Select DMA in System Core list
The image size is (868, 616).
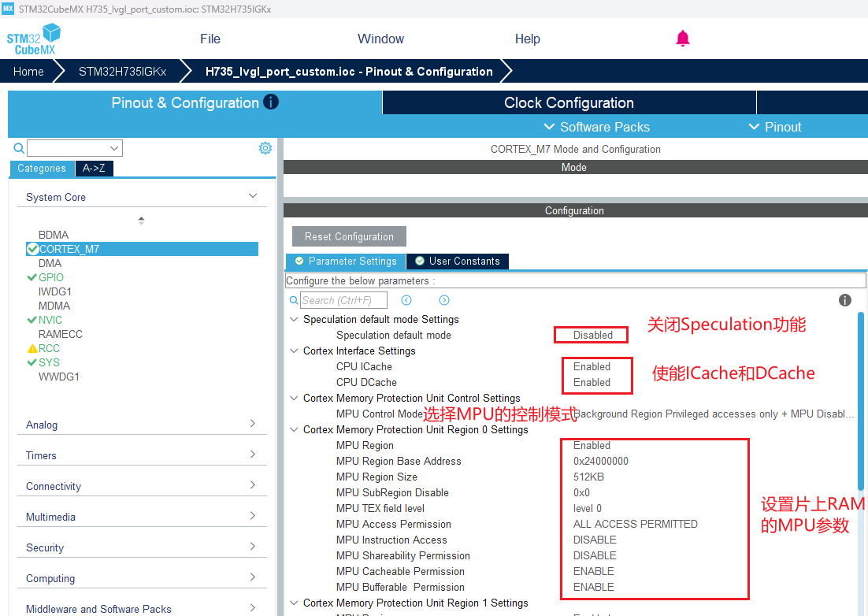(50, 263)
